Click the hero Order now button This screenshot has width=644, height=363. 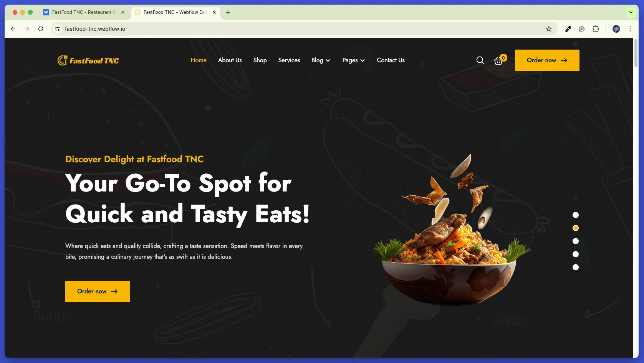[98, 291]
